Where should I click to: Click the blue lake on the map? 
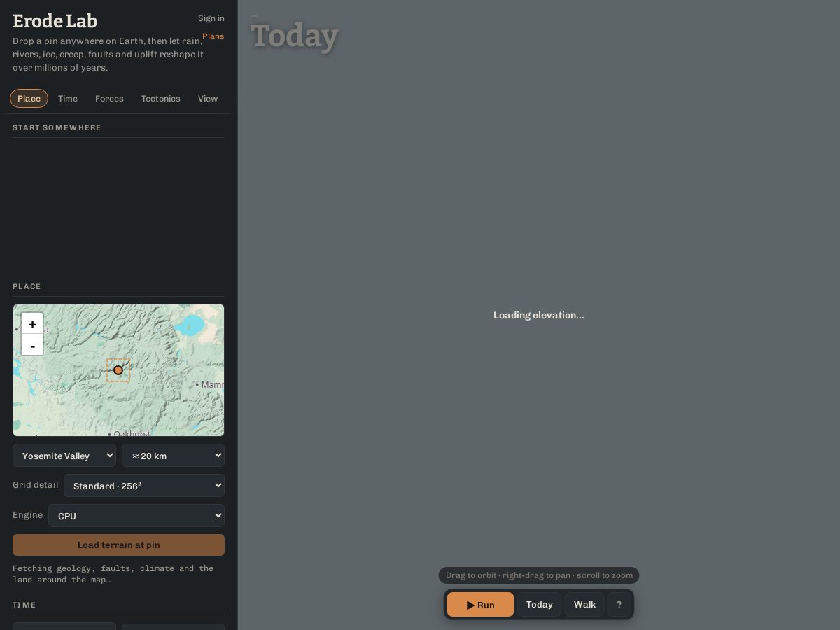tap(190, 325)
